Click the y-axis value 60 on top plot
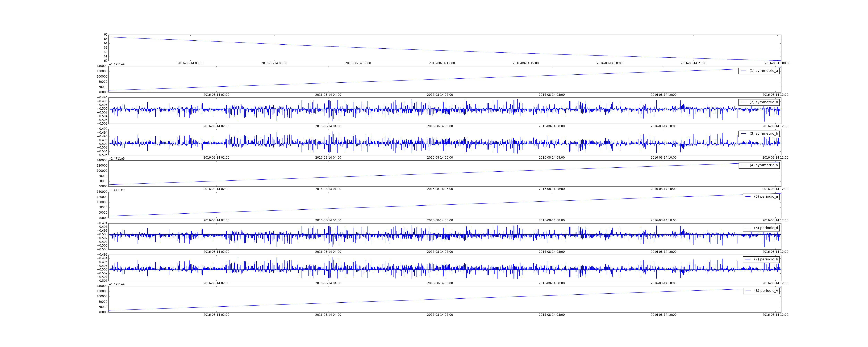Screen dimensions: 868x347 pyautogui.click(x=106, y=61)
